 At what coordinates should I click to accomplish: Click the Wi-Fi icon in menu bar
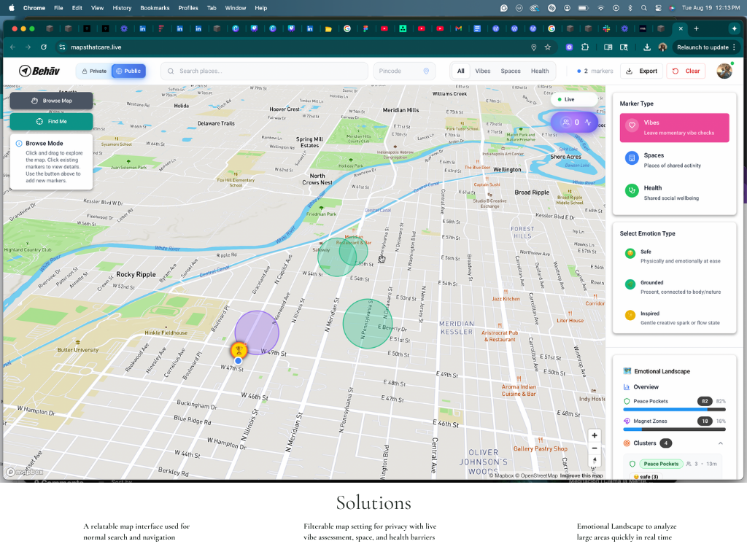(x=601, y=7)
